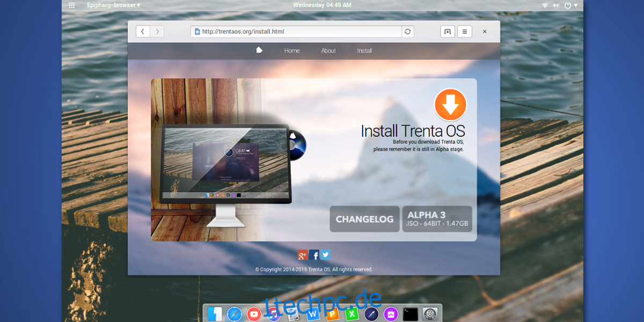Open the browser hamburger menu

465,32
